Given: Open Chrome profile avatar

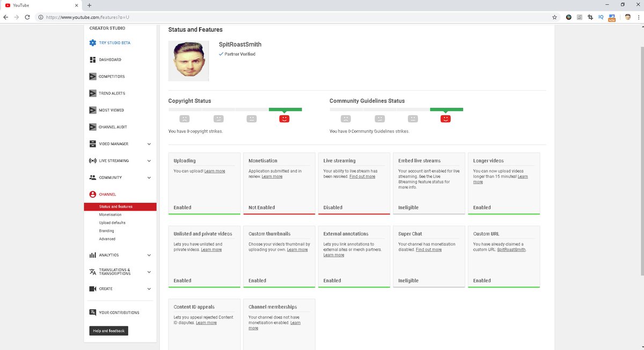Looking at the screenshot, I should (627, 17).
